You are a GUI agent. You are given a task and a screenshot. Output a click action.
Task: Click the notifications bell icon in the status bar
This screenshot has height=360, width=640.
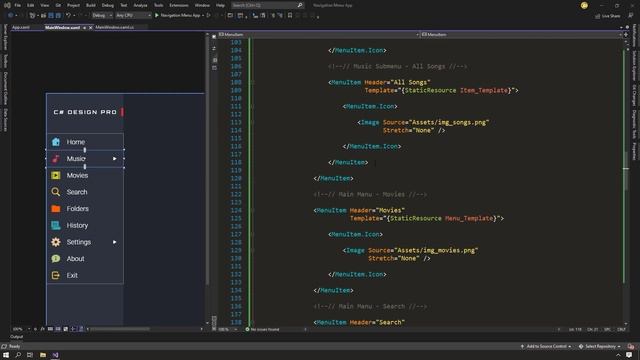click(631, 347)
